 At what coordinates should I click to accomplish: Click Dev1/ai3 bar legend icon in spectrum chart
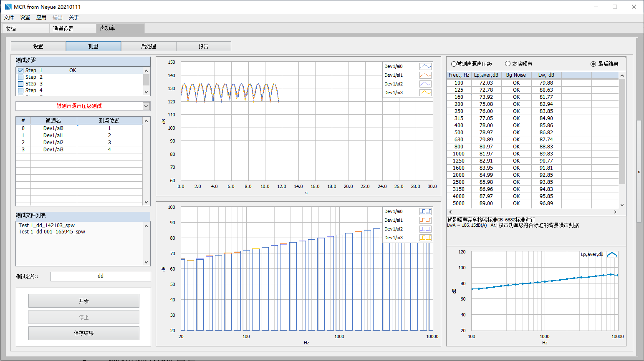(x=425, y=238)
